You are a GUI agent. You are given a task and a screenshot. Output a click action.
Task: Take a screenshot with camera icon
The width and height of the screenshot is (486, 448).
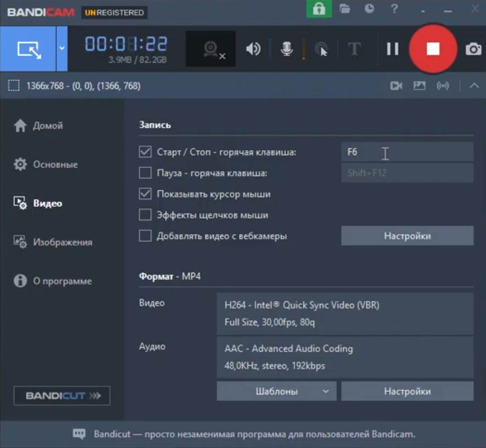473,49
